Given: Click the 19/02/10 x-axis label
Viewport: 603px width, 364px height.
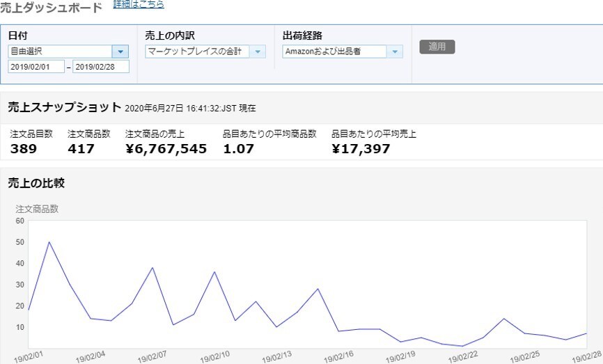Looking at the screenshot, I should click(214, 357).
